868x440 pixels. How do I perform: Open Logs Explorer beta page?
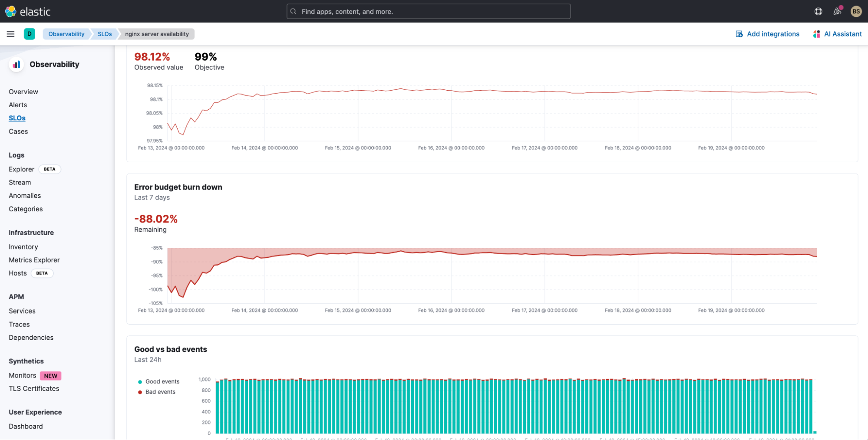[21, 169]
